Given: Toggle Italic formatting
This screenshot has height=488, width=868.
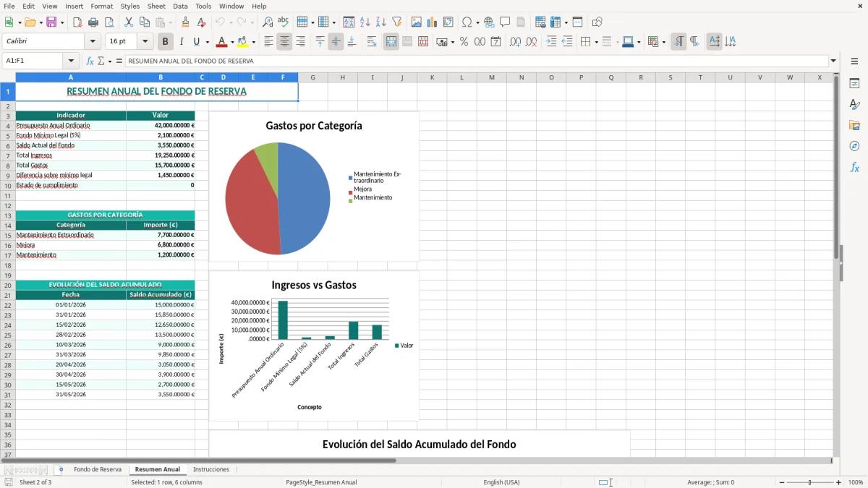Looking at the screenshot, I should click(181, 42).
